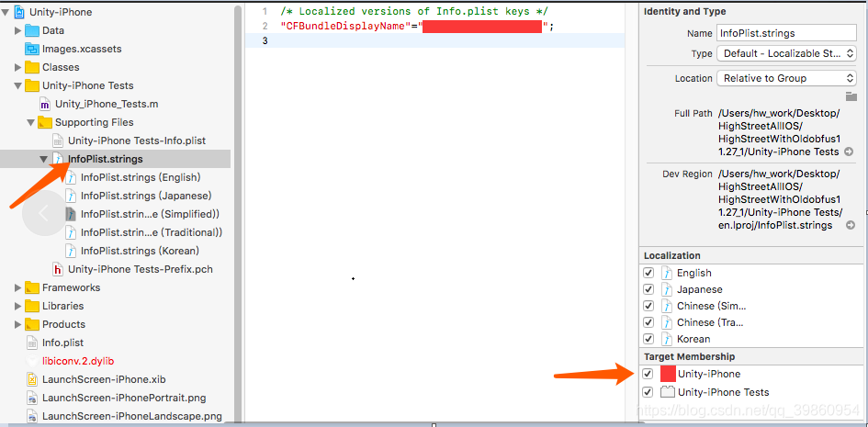Click the InfoPlist.strings (English) file icon

tap(71, 177)
